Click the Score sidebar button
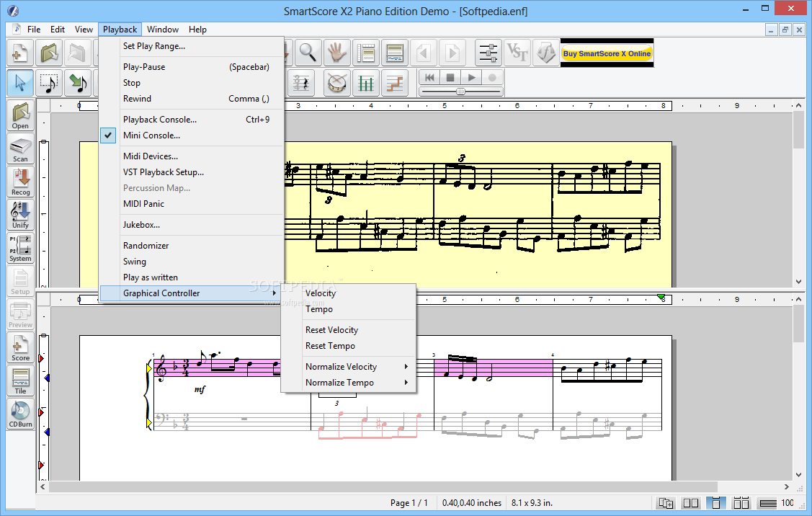 (x=21, y=347)
